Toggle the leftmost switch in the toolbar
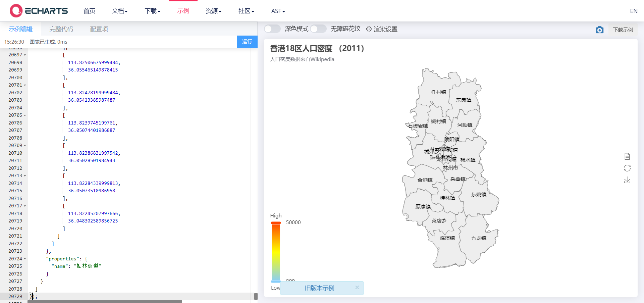This screenshot has height=303, width=644. (x=272, y=29)
